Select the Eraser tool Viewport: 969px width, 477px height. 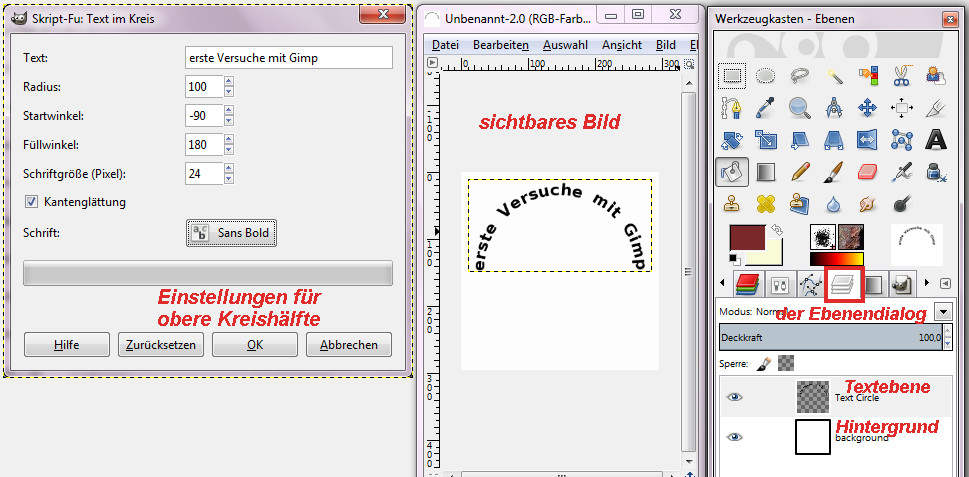(x=868, y=172)
